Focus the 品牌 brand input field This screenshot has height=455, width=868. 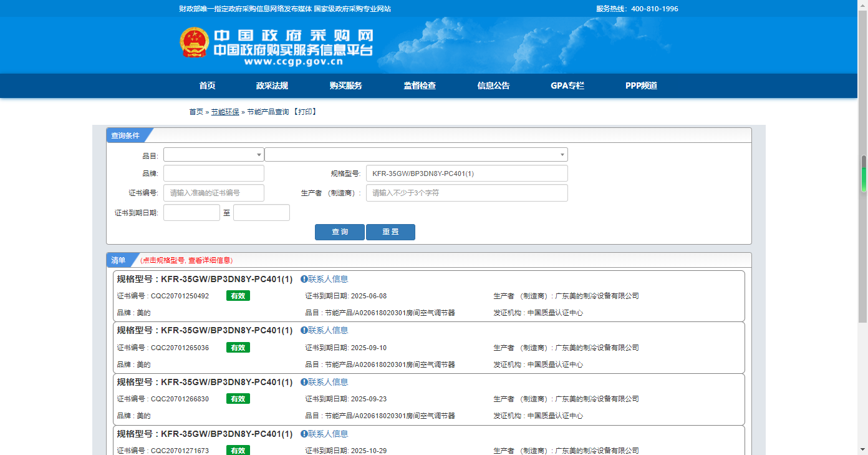pos(214,174)
